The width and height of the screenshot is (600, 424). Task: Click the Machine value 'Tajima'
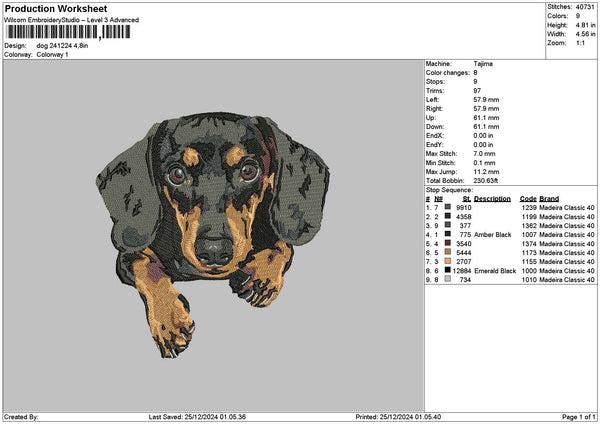pyautogui.click(x=483, y=64)
